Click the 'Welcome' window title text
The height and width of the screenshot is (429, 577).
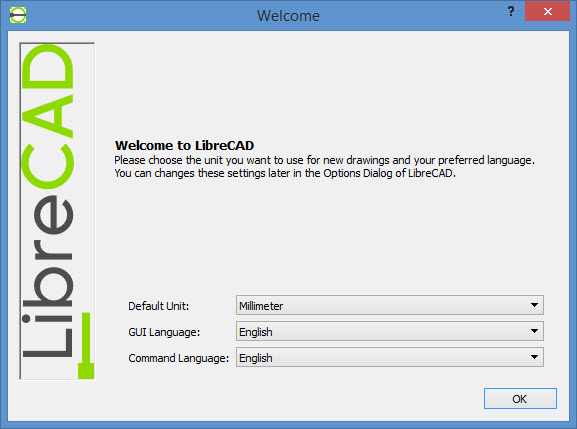tap(288, 16)
